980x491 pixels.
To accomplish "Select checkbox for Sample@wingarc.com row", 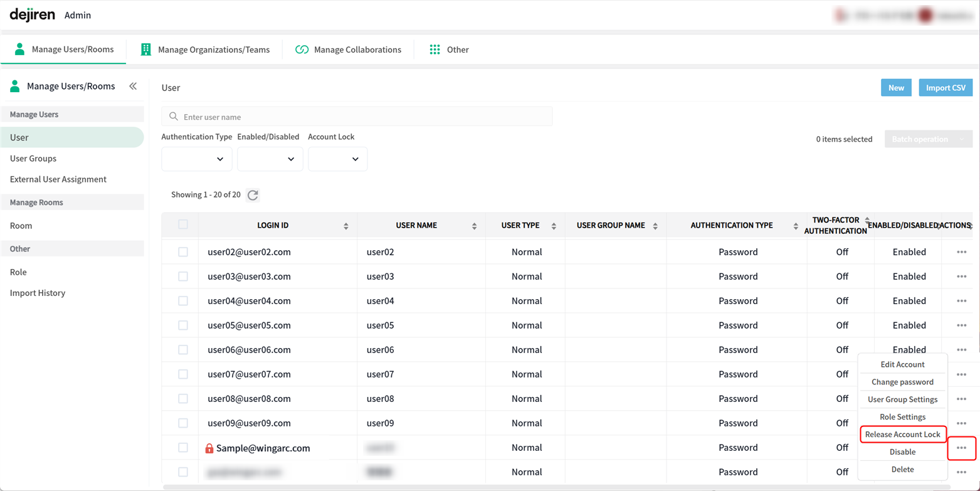I will 183,448.
